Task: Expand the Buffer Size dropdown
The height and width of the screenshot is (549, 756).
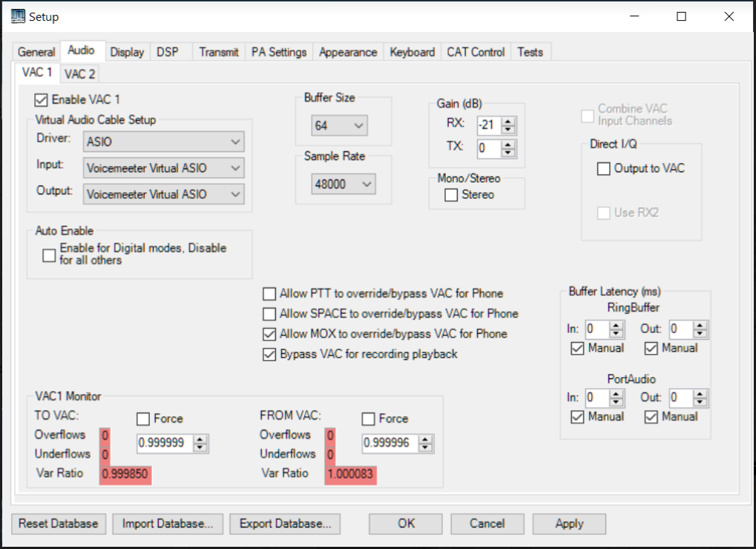Action: (x=340, y=126)
